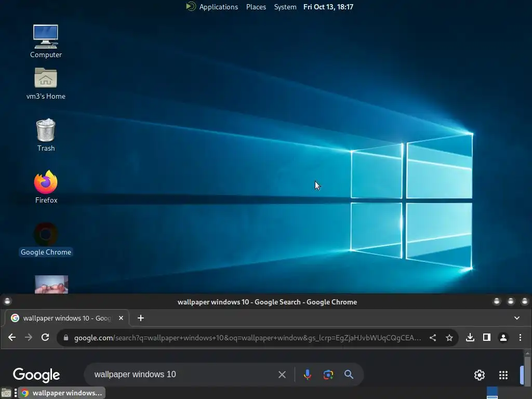Switch to the wallpaper windows 10 tab
The height and width of the screenshot is (399, 532).
pyautogui.click(x=67, y=318)
